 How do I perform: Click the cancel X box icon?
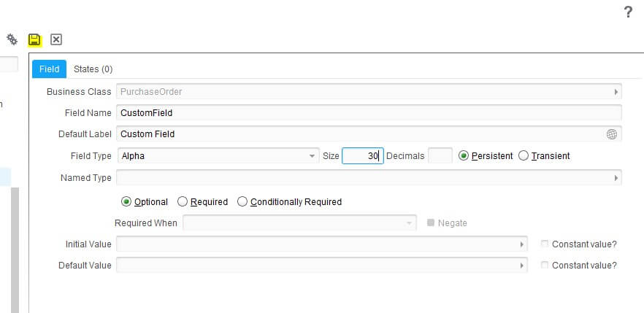tap(55, 39)
